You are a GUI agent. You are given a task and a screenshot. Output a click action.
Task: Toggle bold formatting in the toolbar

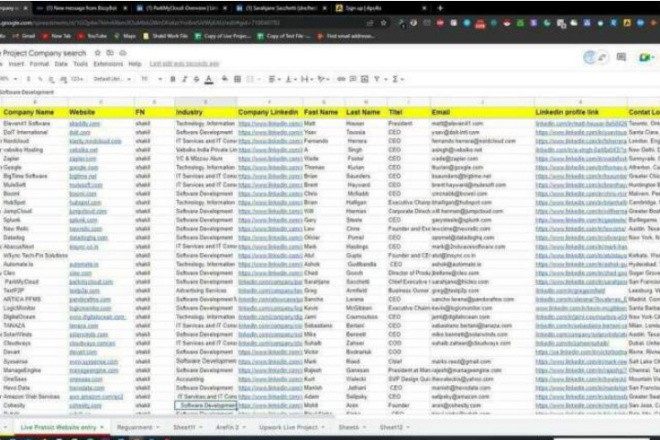coord(173,79)
